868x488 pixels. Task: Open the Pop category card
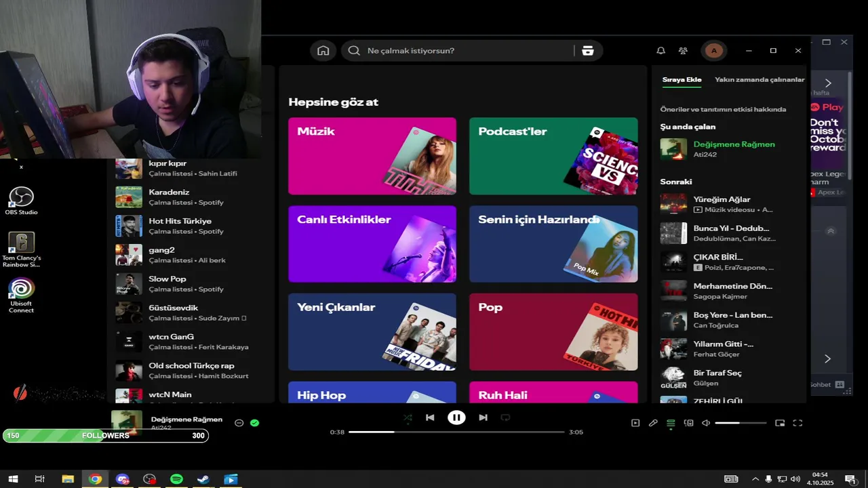[x=553, y=331]
